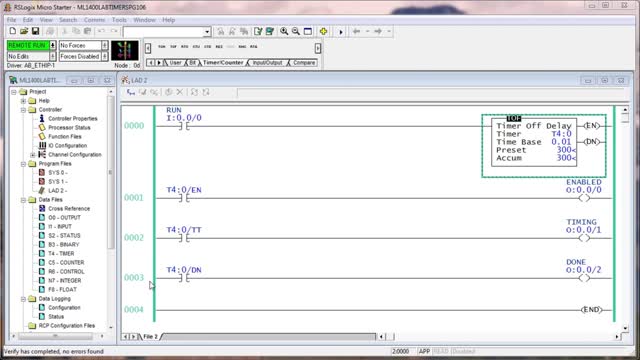The image size is (640, 360).
Task: Select the DONE O:0.0/2 output coil
Action: click(584, 278)
